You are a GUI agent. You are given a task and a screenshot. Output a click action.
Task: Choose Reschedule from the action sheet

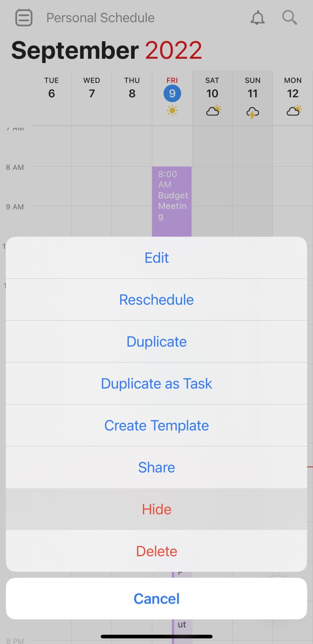click(x=156, y=300)
